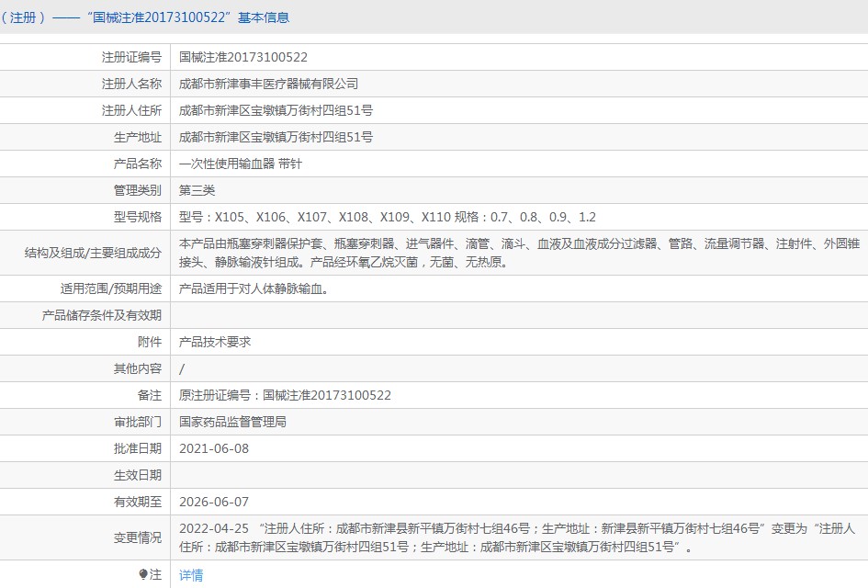Click the registrant name 成都市新津事丰医疗器械有限公司
Screen dimensions: 868x588
click(268, 84)
